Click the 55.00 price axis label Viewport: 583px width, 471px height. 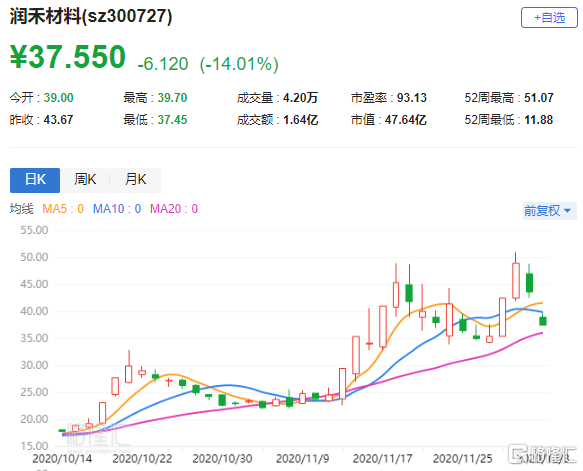click(x=34, y=230)
